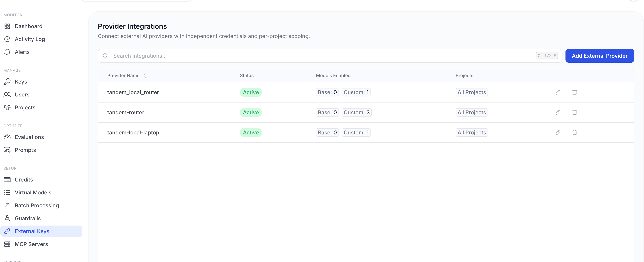Go to Evaluations page
The height and width of the screenshot is (262, 644).
point(41,137)
